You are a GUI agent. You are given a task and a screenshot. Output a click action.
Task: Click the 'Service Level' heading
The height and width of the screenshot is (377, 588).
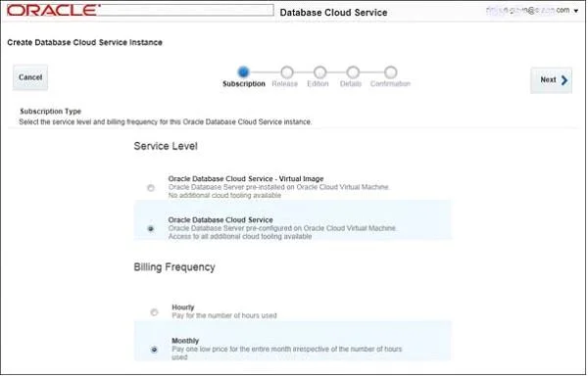click(x=166, y=146)
